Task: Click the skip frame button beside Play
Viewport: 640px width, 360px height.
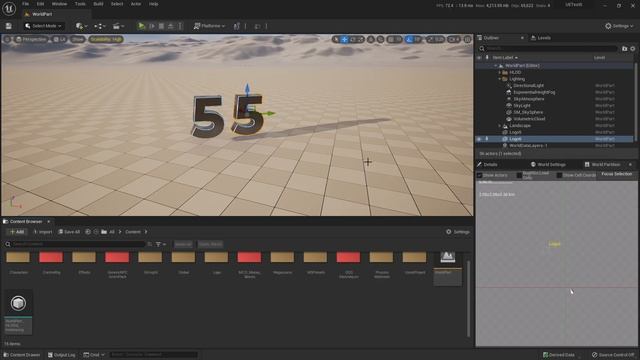Action: pos(152,26)
